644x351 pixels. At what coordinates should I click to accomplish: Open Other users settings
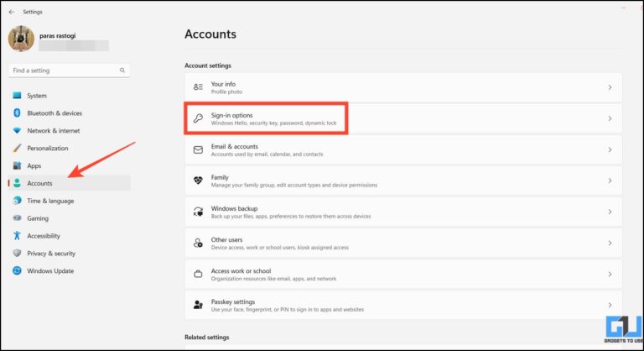point(402,244)
